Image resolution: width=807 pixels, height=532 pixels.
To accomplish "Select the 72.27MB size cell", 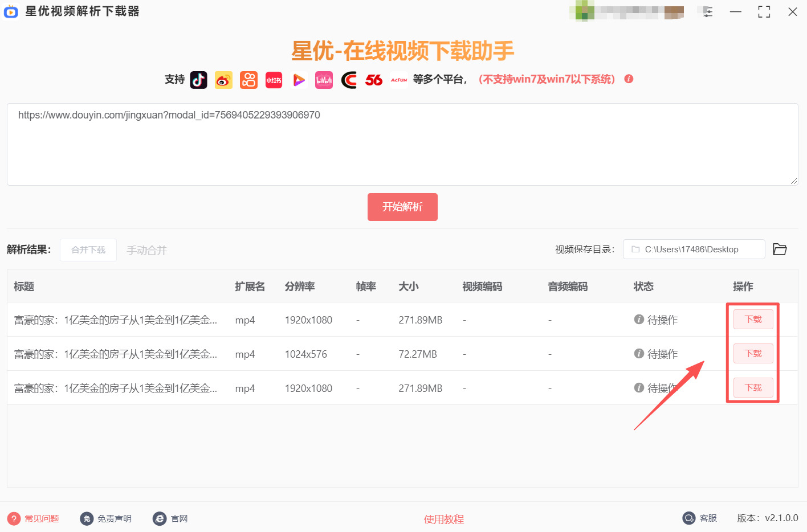I will tap(418, 354).
